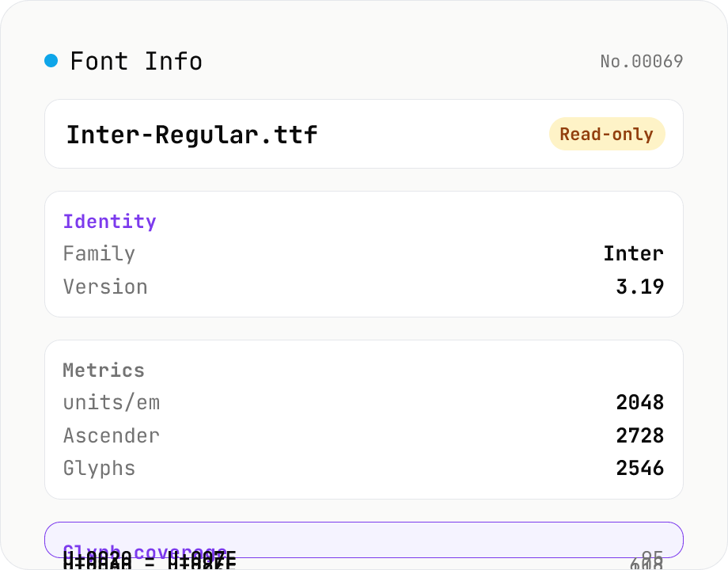Image resolution: width=728 pixels, height=570 pixels.
Task: Click the Identity section heading
Action: click(109, 221)
